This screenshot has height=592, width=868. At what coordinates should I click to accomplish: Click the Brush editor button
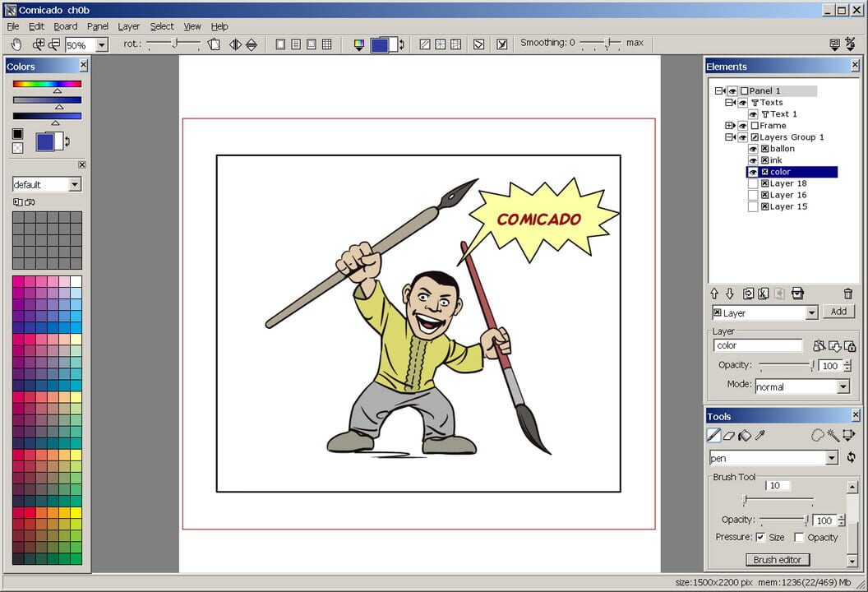pyautogui.click(x=776, y=559)
